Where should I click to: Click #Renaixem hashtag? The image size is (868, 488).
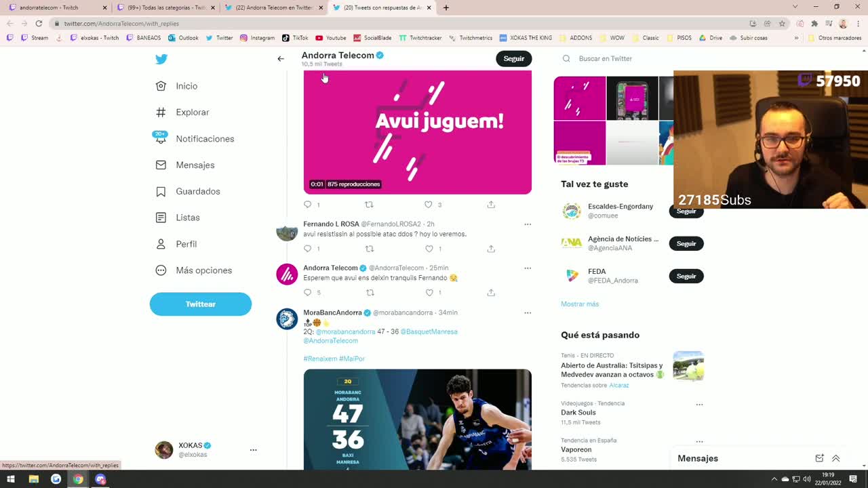tap(320, 359)
